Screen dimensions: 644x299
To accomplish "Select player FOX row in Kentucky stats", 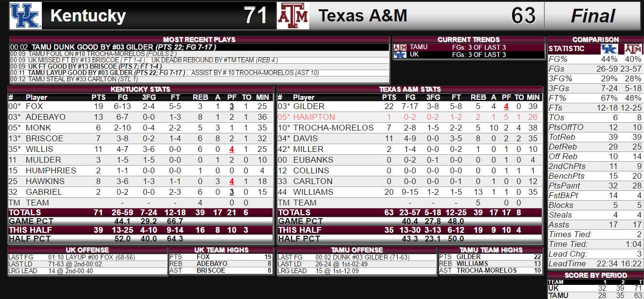I will pos(141,106).
